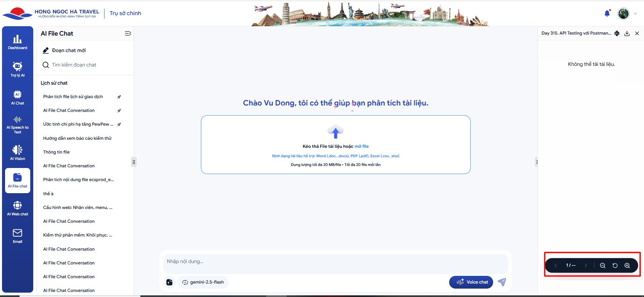Collapse the AI File Chat sidebar
This screenshot has width=644, height=297.
pyautogui.click(x=128, y=33)
